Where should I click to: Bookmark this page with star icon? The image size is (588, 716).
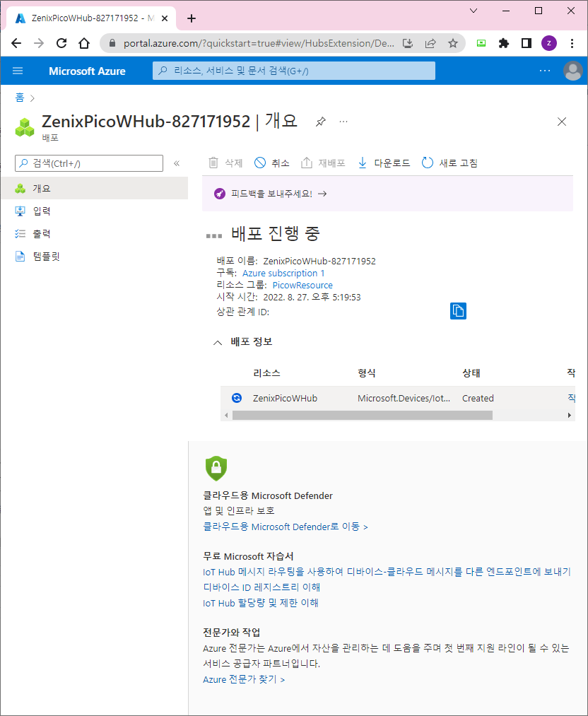(452, 43)
